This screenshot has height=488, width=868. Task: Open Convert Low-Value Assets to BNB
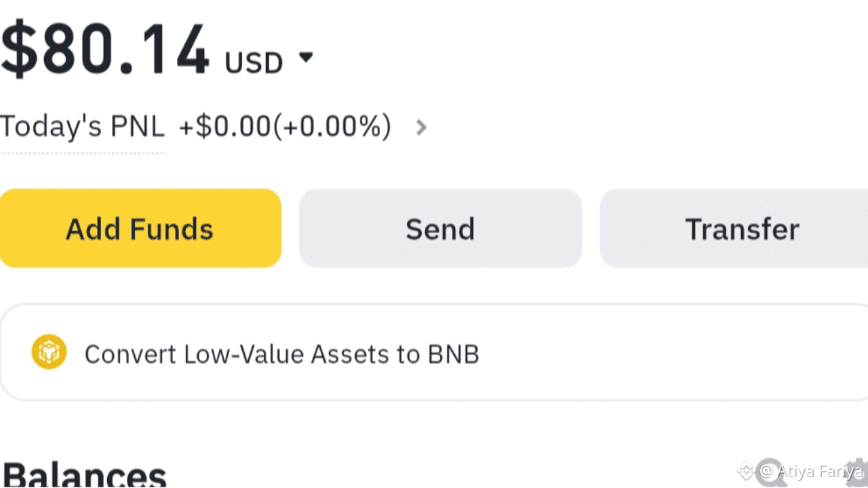[281, 354]
